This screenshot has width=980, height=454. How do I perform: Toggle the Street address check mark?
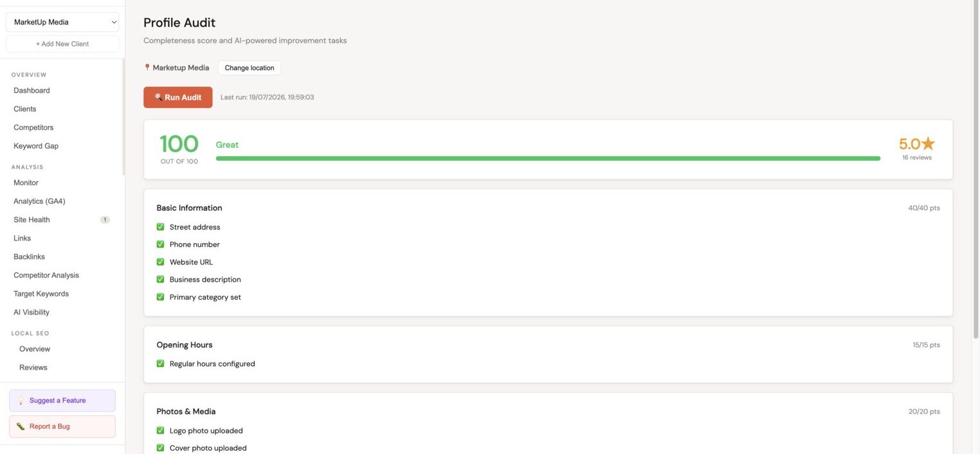[161, 227]
